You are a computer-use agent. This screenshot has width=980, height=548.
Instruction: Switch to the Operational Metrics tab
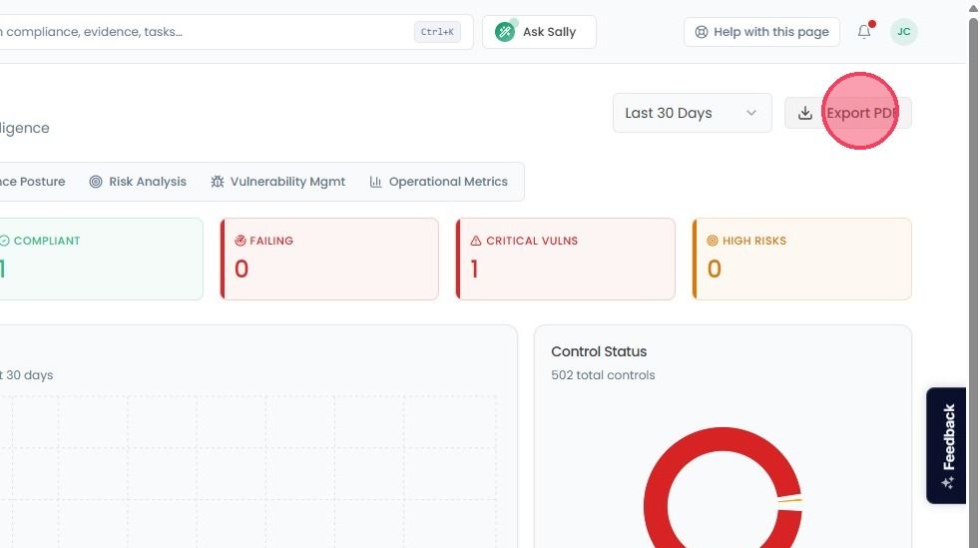(x=439, y=182)
